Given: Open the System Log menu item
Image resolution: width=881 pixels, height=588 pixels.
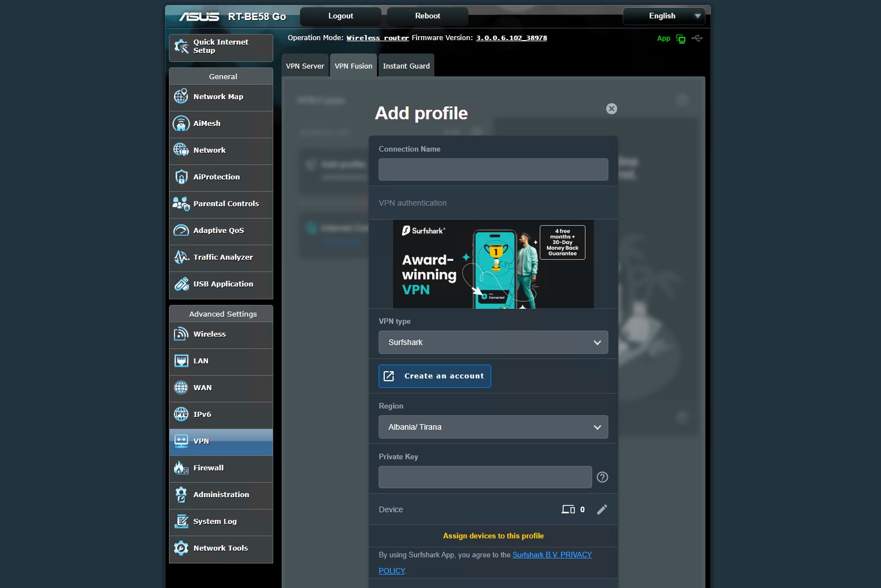Looking at the screenshot, I should point(221,522).
